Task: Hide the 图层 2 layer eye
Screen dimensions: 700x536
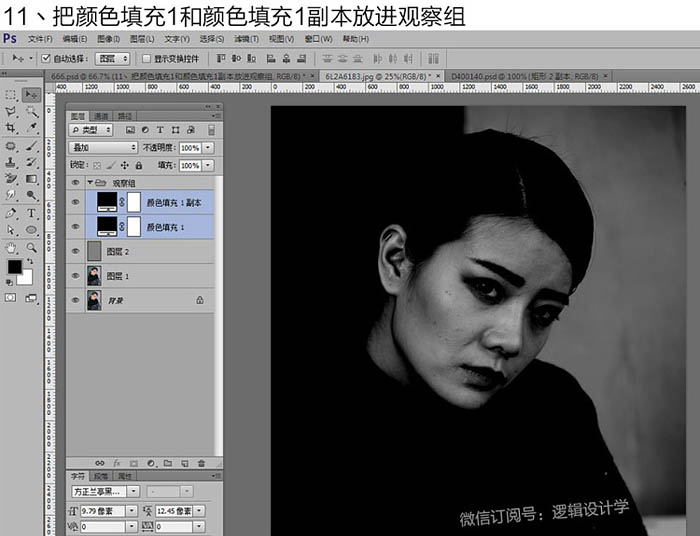Action: 75,251
